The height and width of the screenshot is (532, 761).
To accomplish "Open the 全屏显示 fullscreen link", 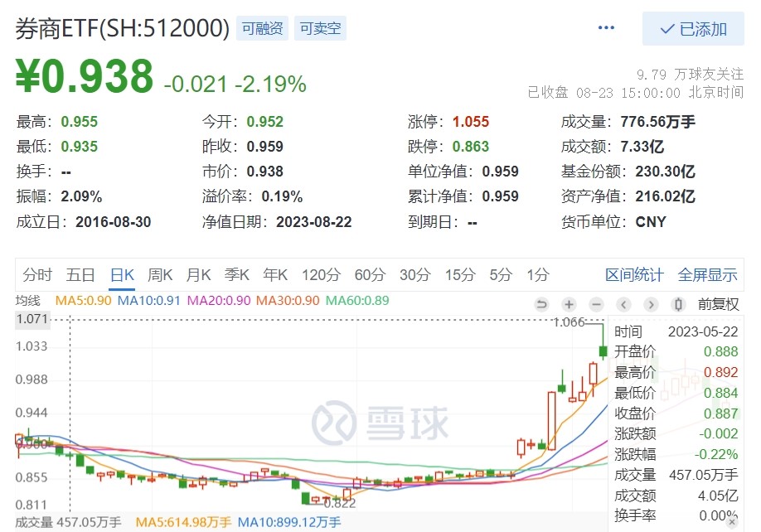I will pos(708,275).
